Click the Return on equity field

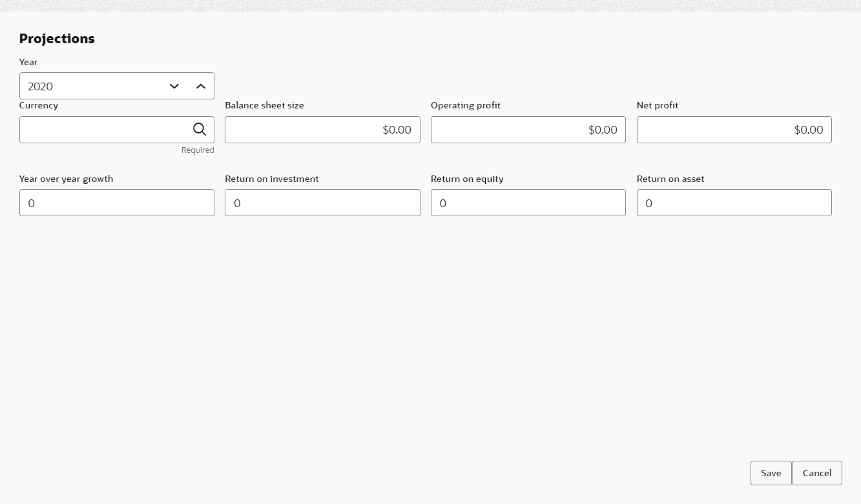point(528,203)
